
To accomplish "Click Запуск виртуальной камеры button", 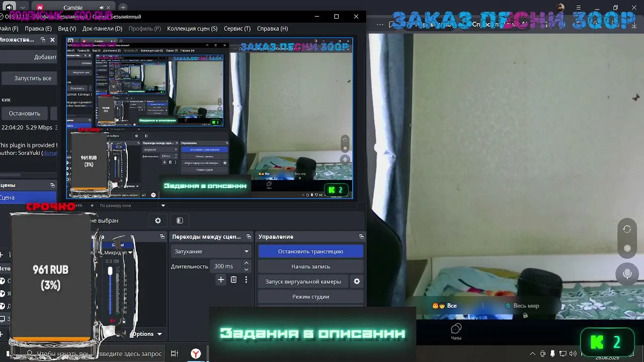I will [303, 282].
